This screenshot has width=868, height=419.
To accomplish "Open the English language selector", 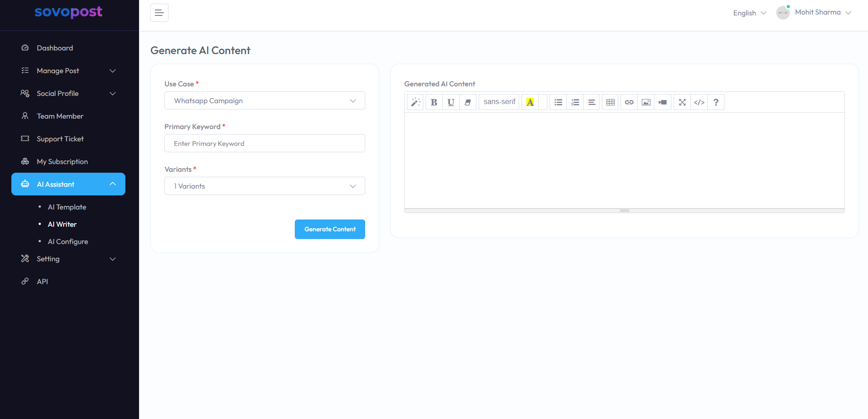I will pyautogui.click(x=749, y=13).
